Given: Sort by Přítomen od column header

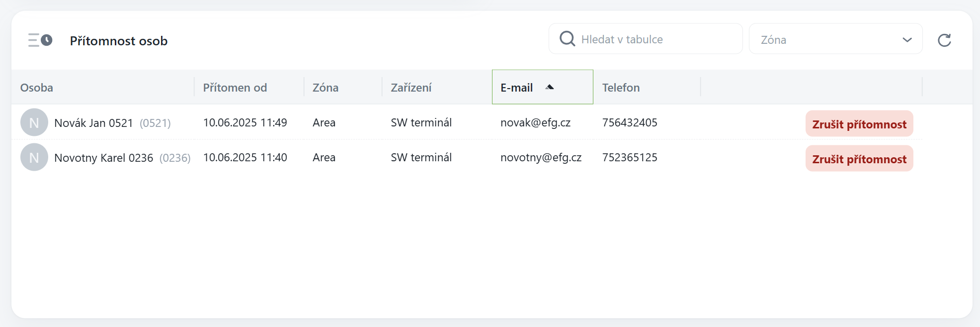Looking at the screenshot, I should point(235,88).
